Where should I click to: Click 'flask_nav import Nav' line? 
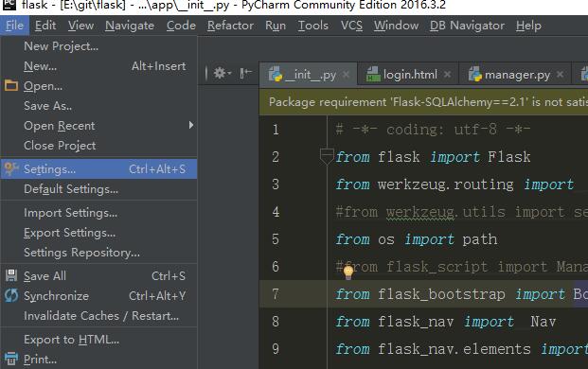coord(446,322)
